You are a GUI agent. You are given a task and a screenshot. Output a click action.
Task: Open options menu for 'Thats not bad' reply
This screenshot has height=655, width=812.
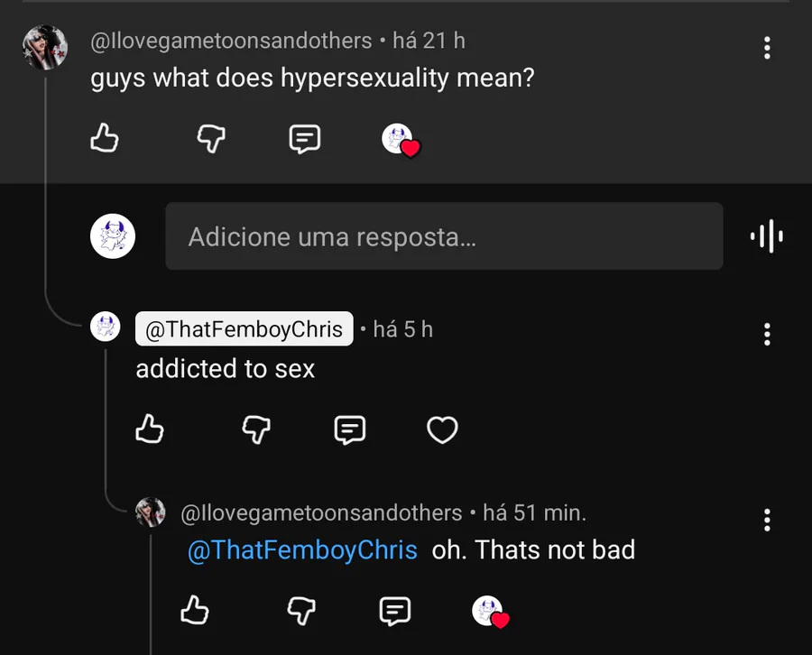[767, 520]
